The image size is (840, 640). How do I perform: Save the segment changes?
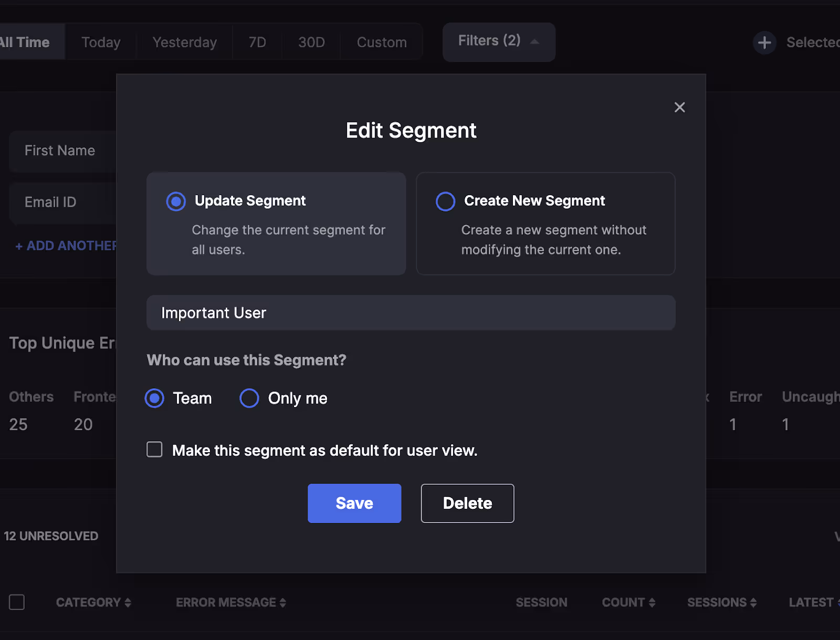tap(354, 503)
